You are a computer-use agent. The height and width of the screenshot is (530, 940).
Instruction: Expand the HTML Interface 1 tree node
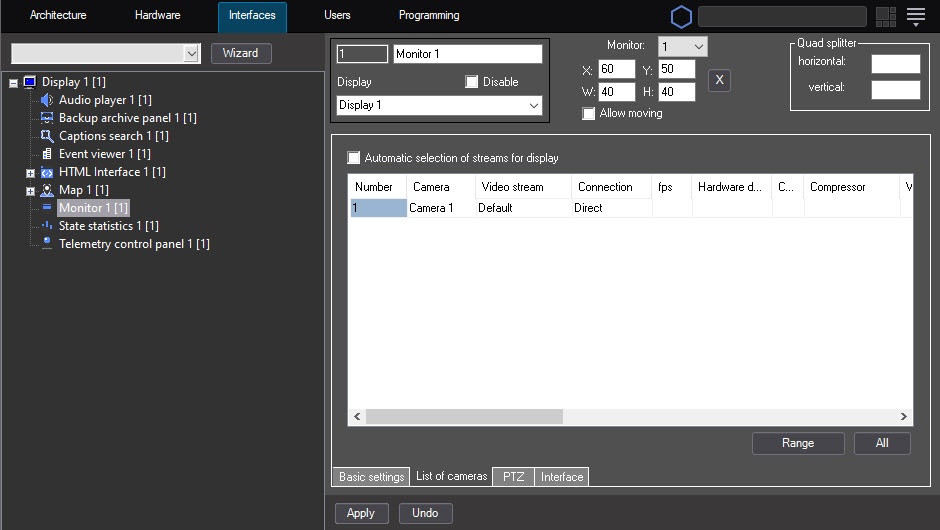click(x=30, y=173)
